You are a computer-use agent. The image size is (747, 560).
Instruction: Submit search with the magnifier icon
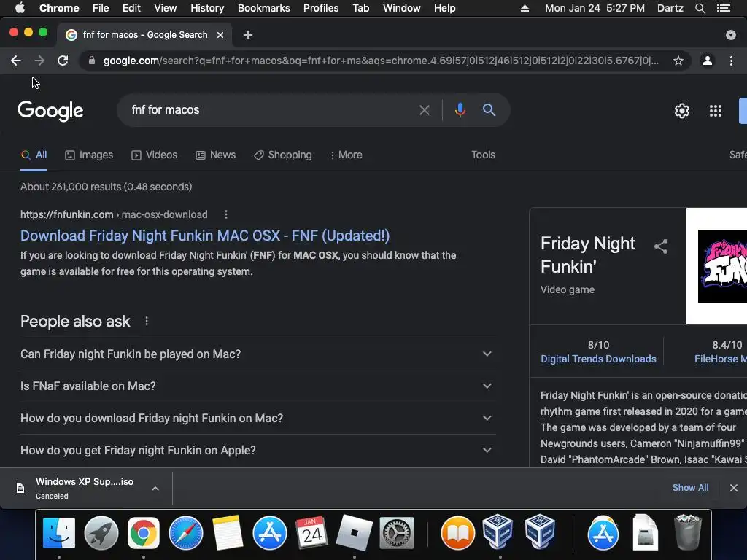click(x=489, y=110)
